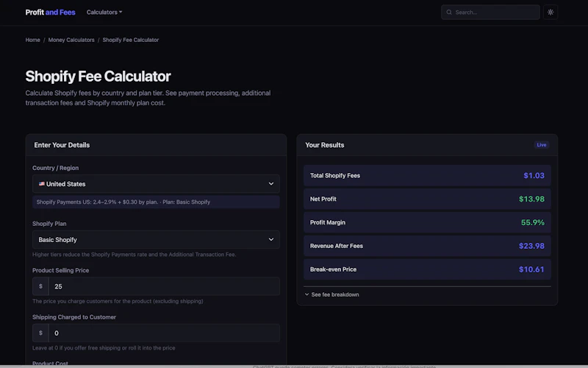Viewport: 588px width, 368px height.
Task: Click the search magnifier icon
Action: point(449,12)
